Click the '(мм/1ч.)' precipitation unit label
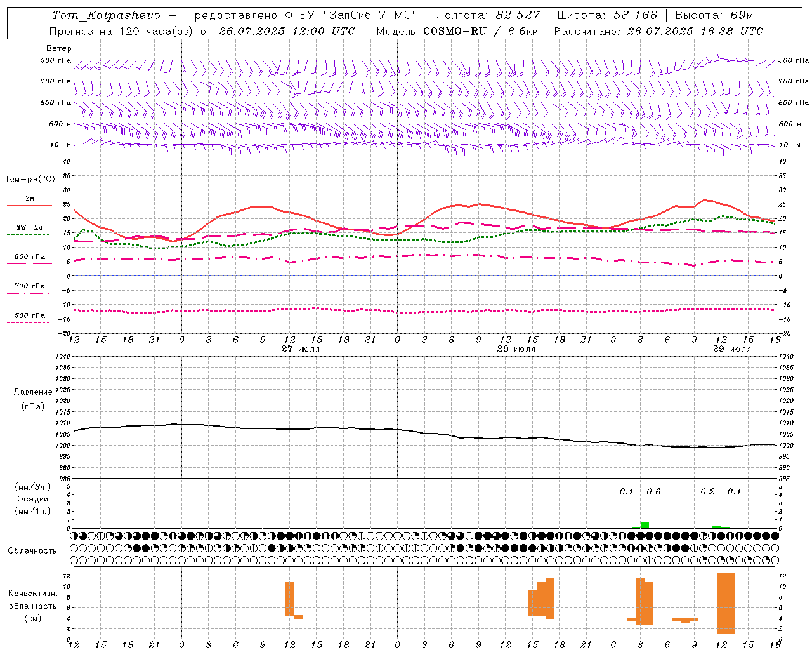This screenshot has height=650, width=812. tap(33, 511)
